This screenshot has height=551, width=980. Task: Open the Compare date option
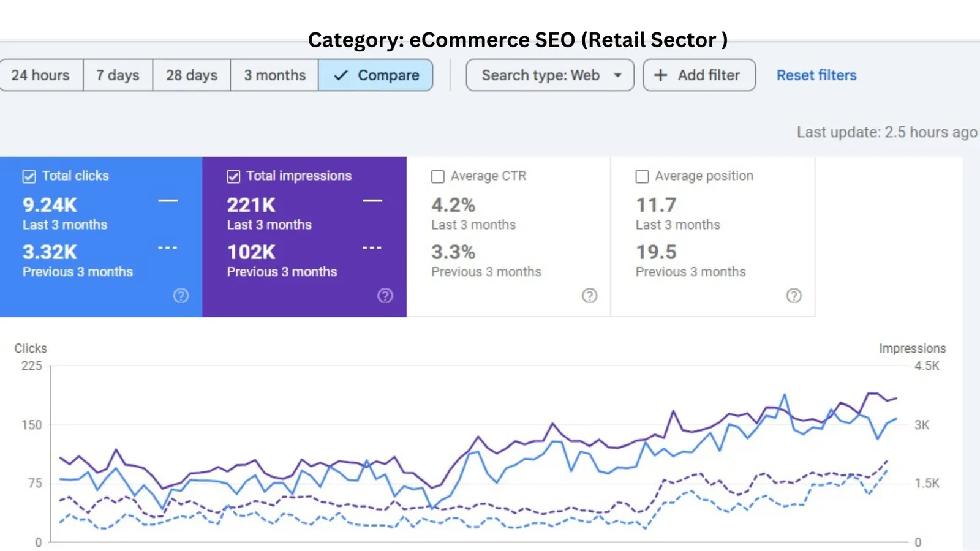tap(375, 75)
